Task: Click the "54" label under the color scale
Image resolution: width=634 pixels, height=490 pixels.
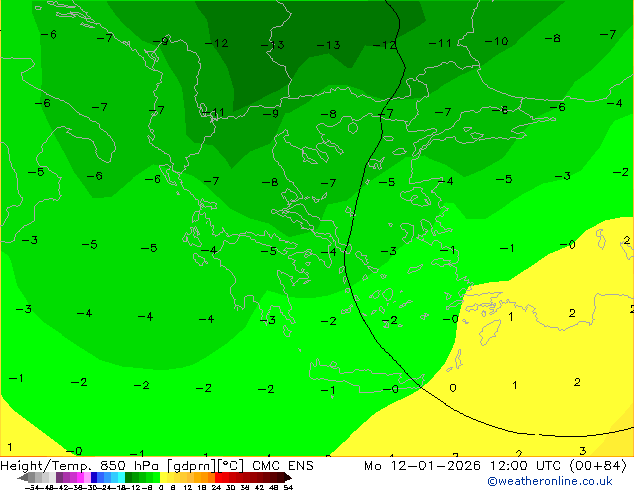Action: tap(288, 487)
